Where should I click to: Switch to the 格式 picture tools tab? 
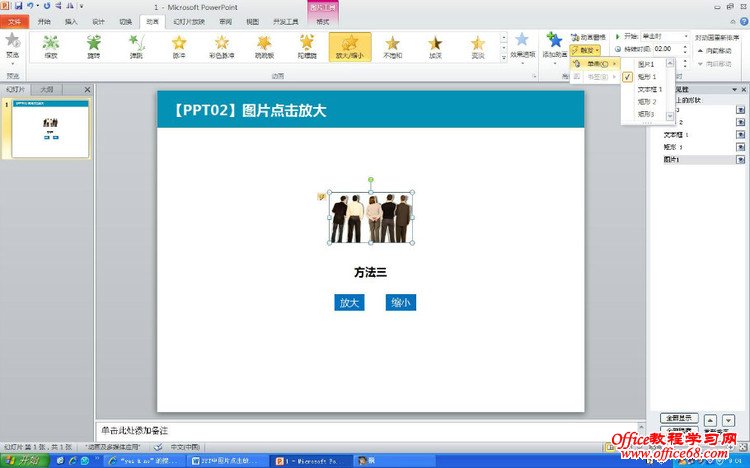click(x=323, y=22)
